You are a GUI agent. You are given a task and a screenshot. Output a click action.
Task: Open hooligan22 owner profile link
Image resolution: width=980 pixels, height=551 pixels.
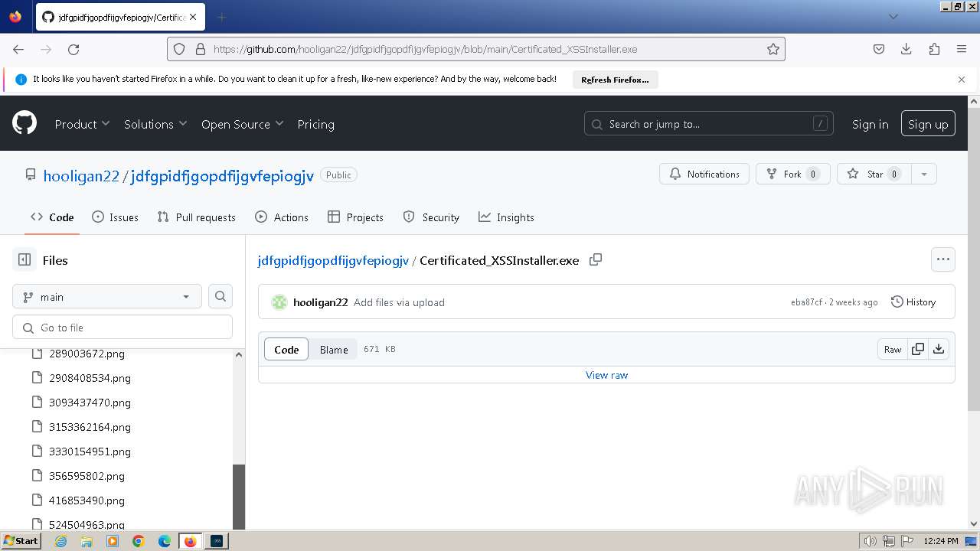(x=81, y=175)
